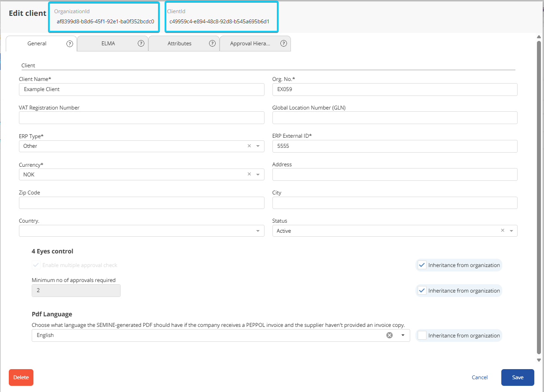Screen dimensions: 544x392
Task: Expand the Currency dropdown arrow
Action: [258, 174]
